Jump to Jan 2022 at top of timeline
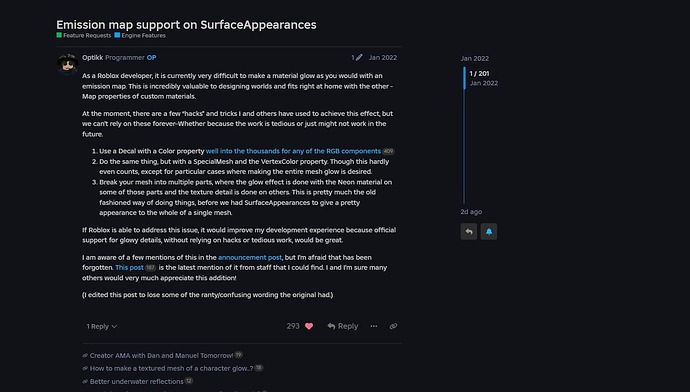 (x=474, y=59)
